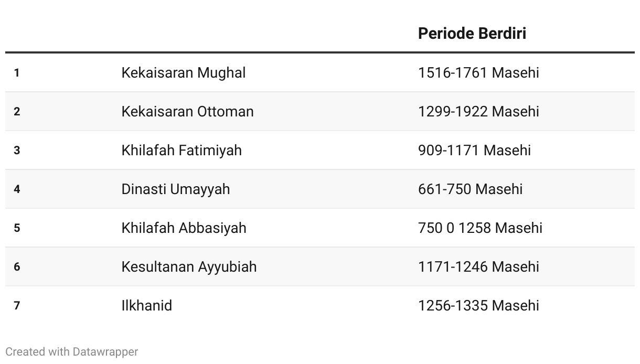Click the Kesultanan Ayyubiah entry
The height and width of the screenshot is (364, 640).
(189, 266)
